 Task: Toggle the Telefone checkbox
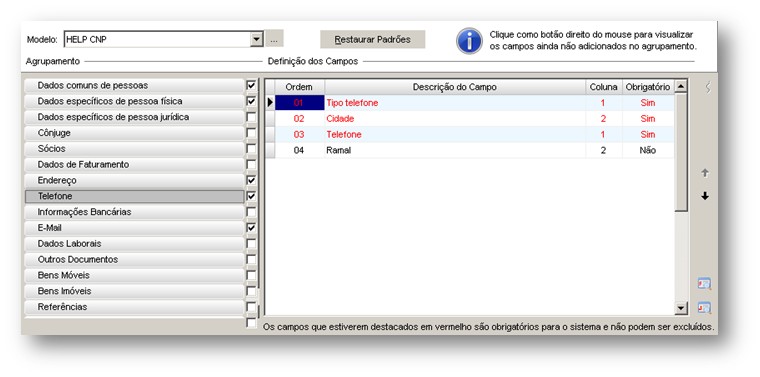(251, 196)
